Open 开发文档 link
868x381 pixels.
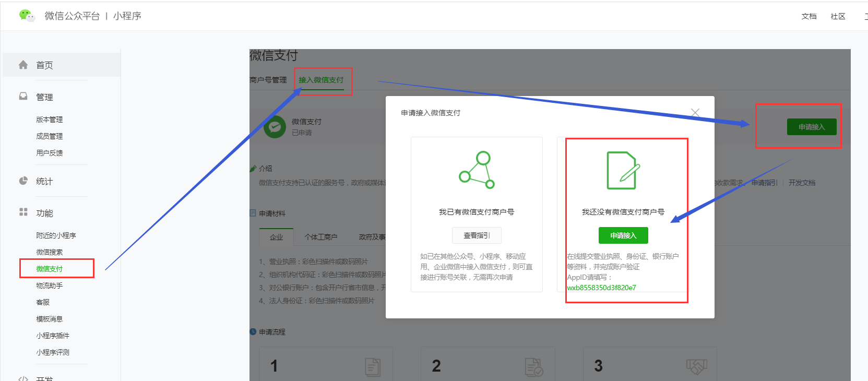[802, 183]
